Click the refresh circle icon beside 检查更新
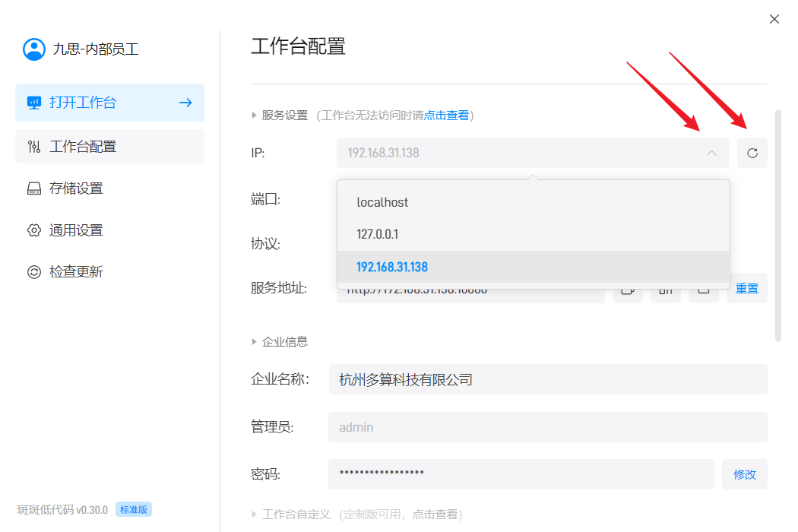Screen dimensions: 798x532 click(x=34, y=272)
